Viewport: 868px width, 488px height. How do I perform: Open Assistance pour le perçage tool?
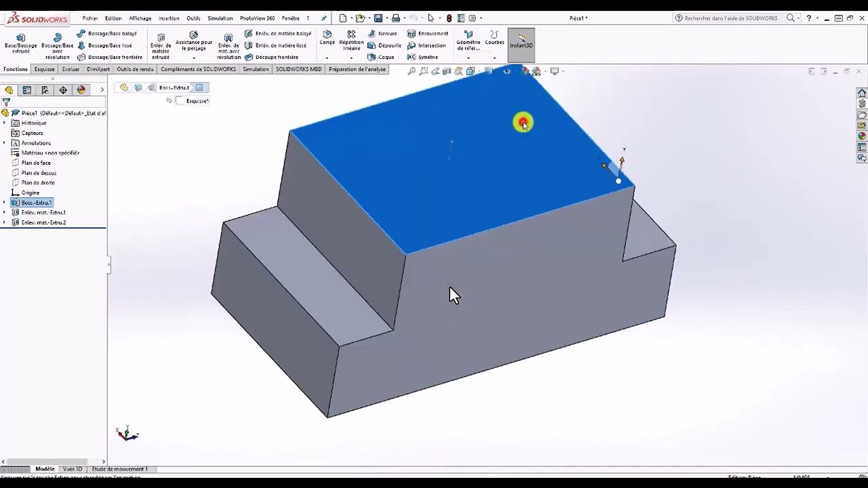(x=193, y=41)
